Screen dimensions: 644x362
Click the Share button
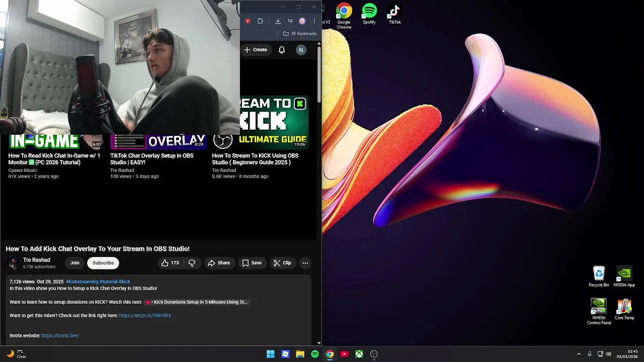(219, 263)
